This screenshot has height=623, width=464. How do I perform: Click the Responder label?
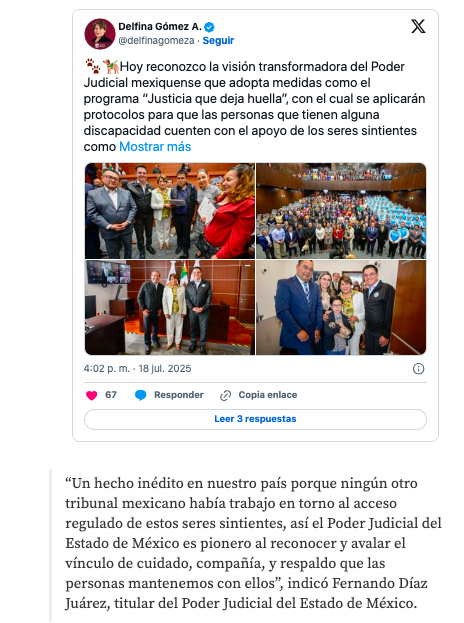[x=179, y=395]
